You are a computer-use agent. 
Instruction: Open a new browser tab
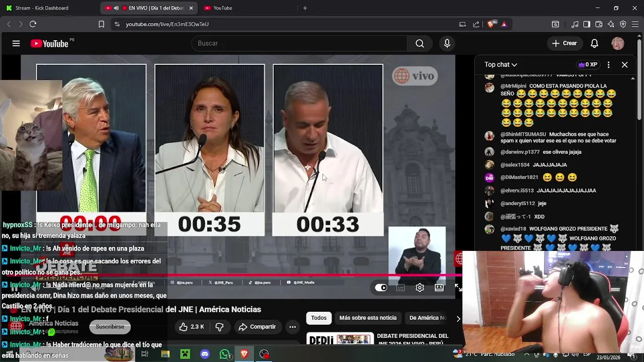[x=305, y=8]
